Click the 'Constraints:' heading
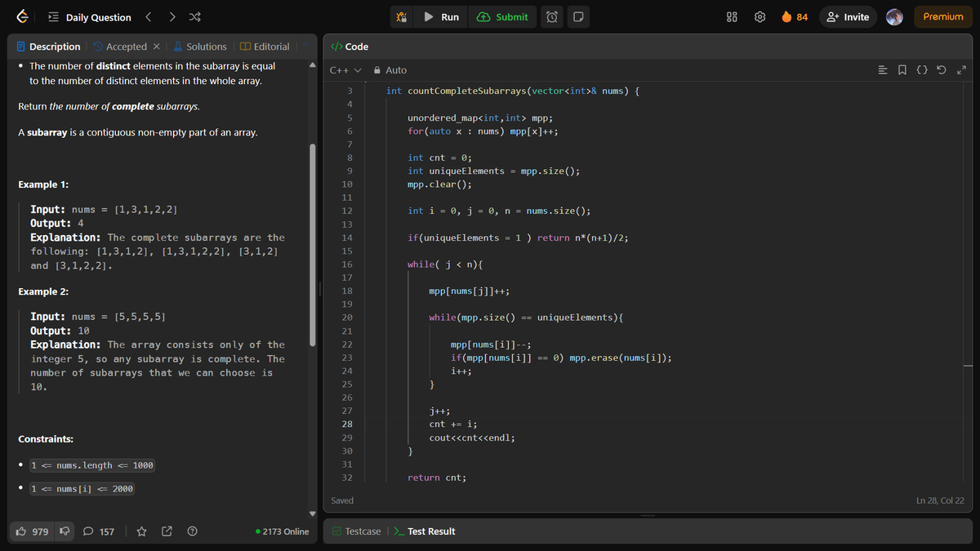Viewport: 980px width, 551px height. tap(46, 439)
